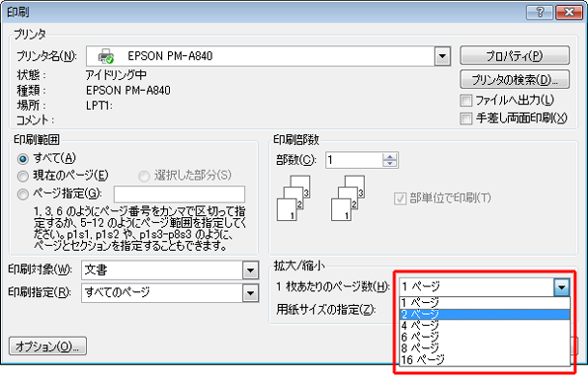Close the 印刷 dialog
Image resolution: width=588 pixels, height=384 pixels.
(568, 12)
